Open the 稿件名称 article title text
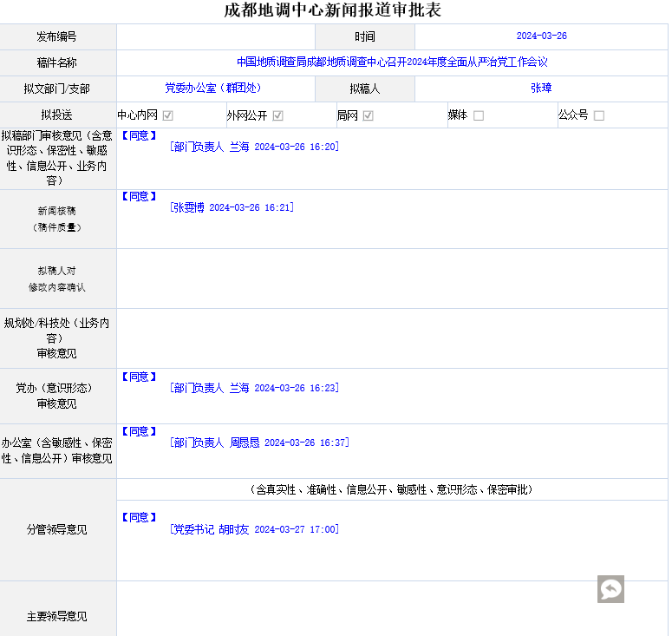 click(x=392, y=62)
